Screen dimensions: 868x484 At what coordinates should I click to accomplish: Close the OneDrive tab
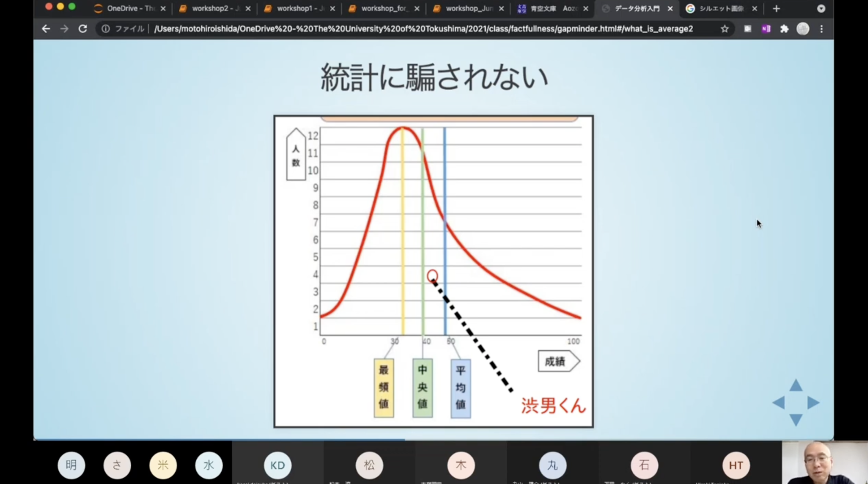click(x=163, y=9)
